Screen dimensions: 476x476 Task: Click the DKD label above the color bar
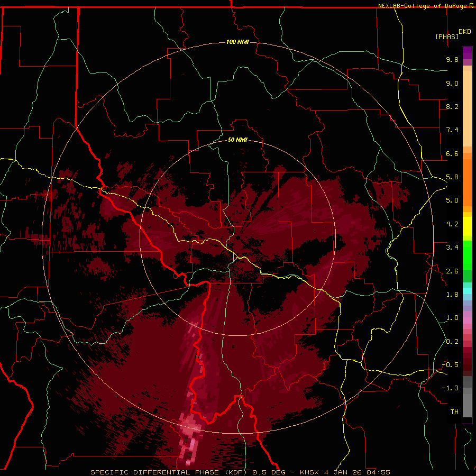click(x=465, y=32)
